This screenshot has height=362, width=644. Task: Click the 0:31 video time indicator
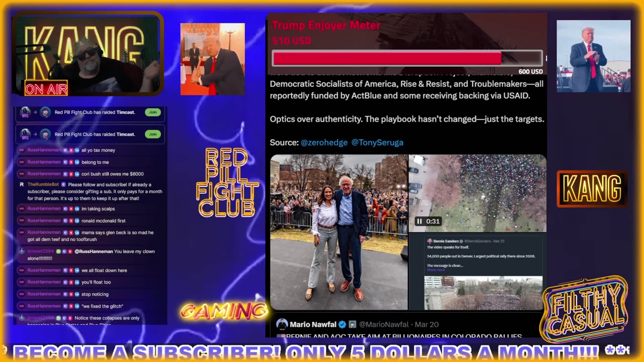tap(433, 221)
